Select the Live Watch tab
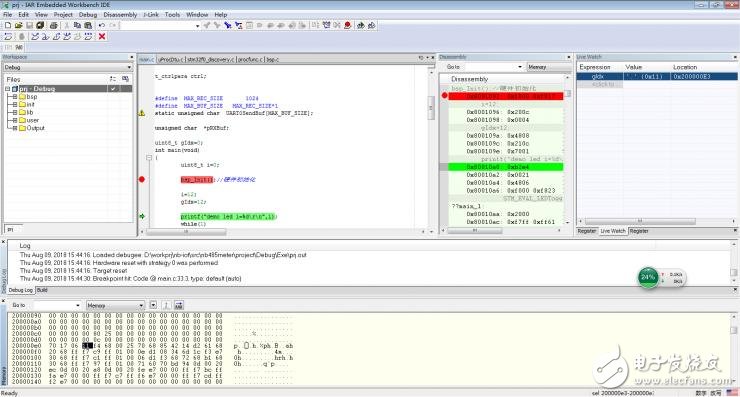740x397 pixels. tap(613, 231)
